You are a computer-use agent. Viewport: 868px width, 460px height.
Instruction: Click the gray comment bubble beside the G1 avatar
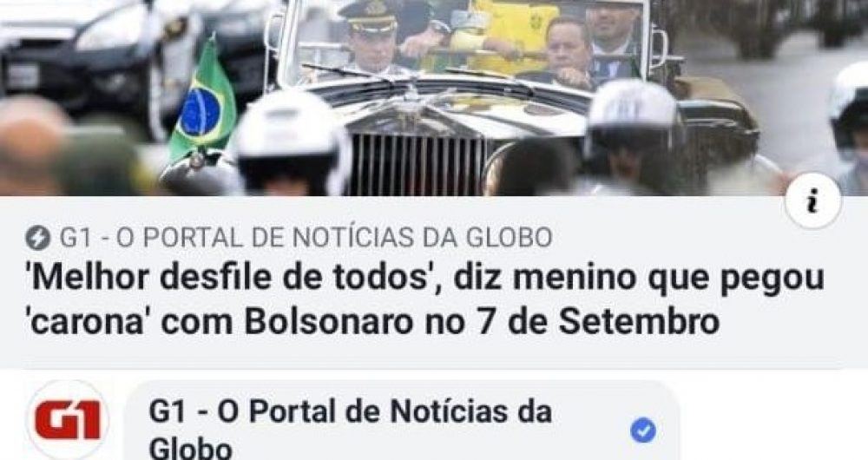401,421
